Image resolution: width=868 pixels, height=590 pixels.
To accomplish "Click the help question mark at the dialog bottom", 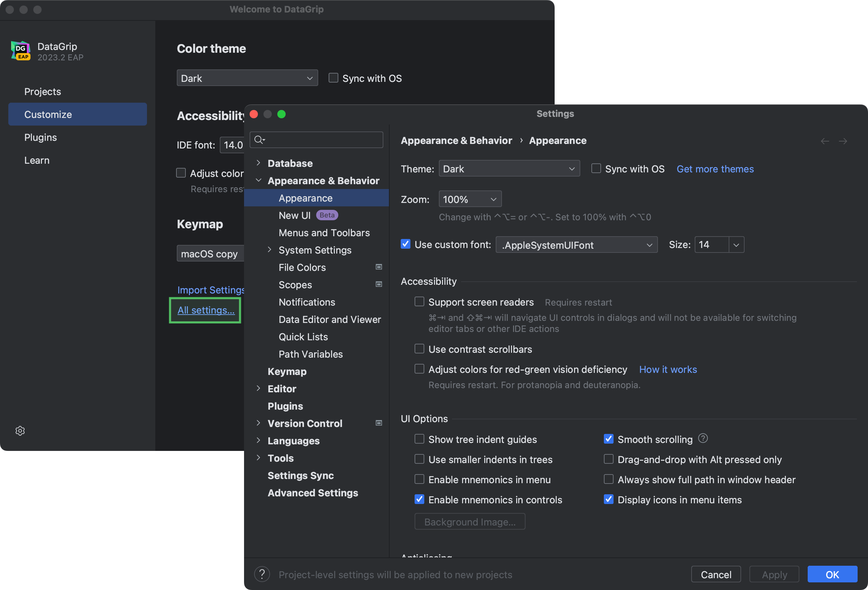I will coord(262,574).
